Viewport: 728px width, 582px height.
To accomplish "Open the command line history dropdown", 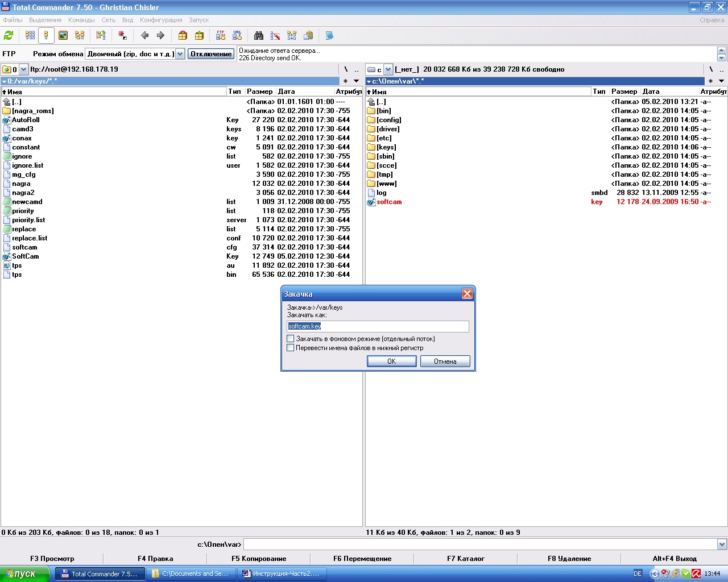I will tap(722, 544).
